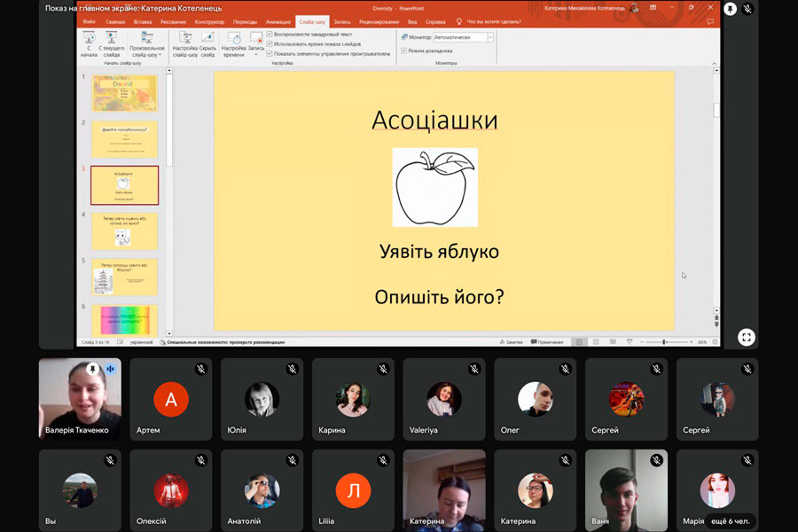Click the zoom in plus button
This screenshot has height=532, width=798.
pyautogui.click(x=691, y=342)
